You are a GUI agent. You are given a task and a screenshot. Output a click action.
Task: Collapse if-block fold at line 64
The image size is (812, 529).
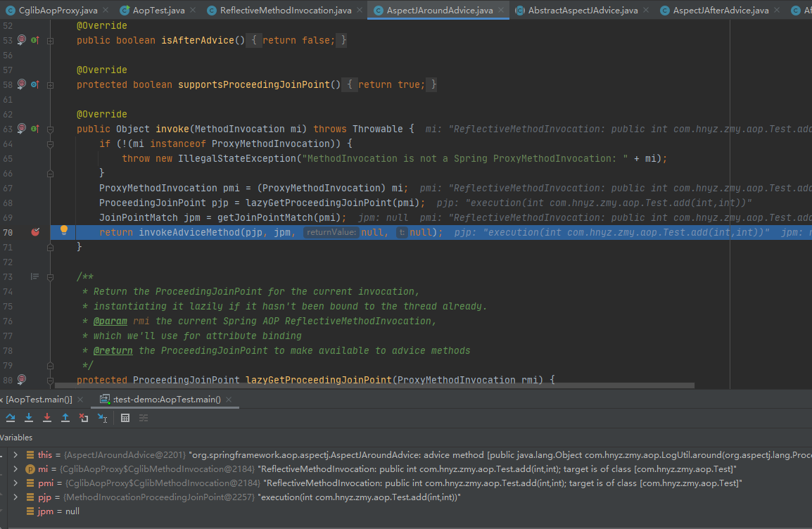pyautogui.click(x=50, y=144)
